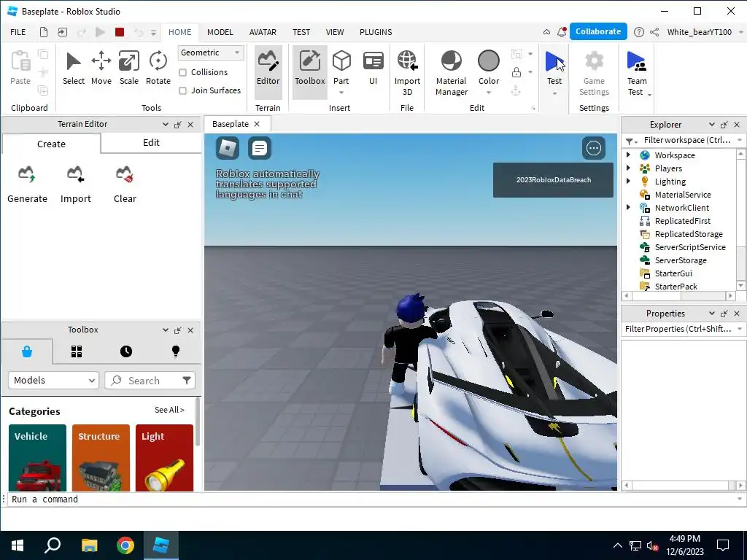
Task: Switch to the MODEL ribbon tab
Action: 220,32
